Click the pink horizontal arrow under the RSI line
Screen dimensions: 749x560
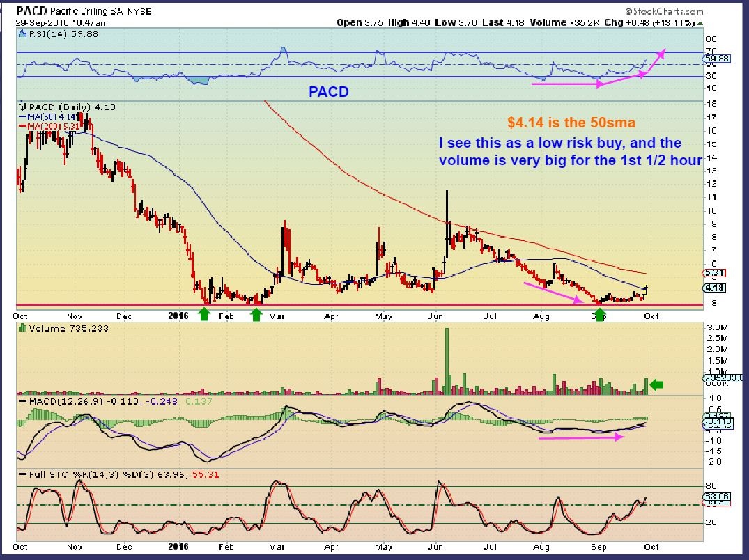(x=566, y=84)
